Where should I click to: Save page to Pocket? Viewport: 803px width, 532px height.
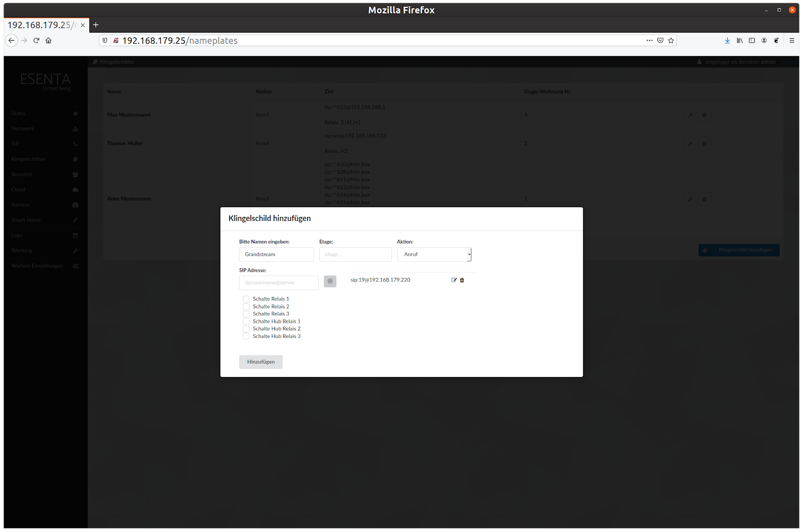660,41
